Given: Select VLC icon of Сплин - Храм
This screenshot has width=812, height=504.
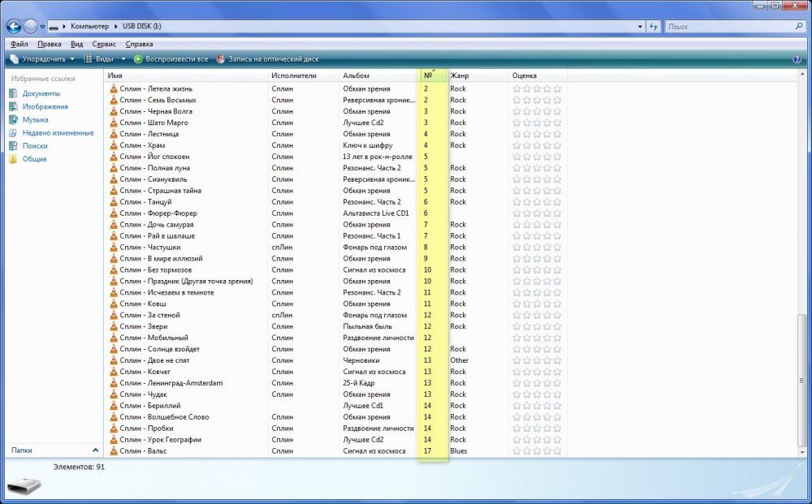Looking at the screenshot, I should [114, 145].
